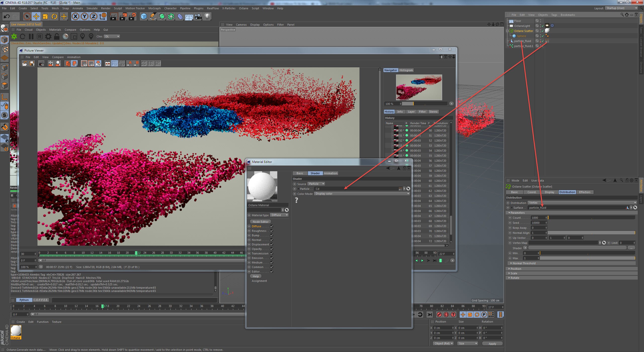This screenshot has height=352, width=644.
Task: Select the Rotate tool
Action: [x=54, y=17]
